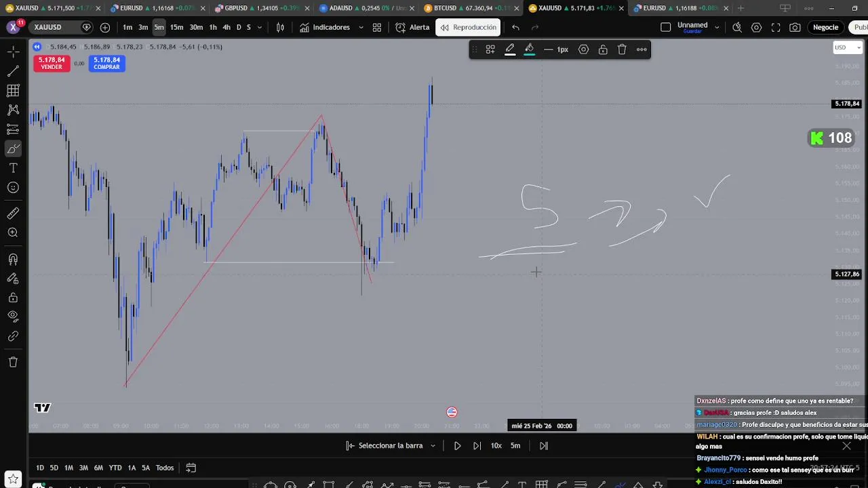Lock the selected drawing
Viewport: 868px width, 488px height.
(603, 49)
